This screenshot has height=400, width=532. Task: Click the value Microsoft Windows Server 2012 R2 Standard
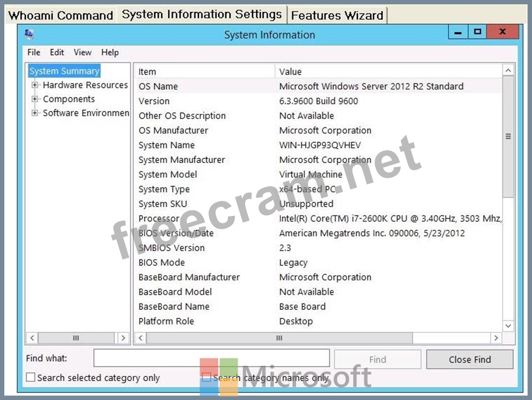coord(371,86)
